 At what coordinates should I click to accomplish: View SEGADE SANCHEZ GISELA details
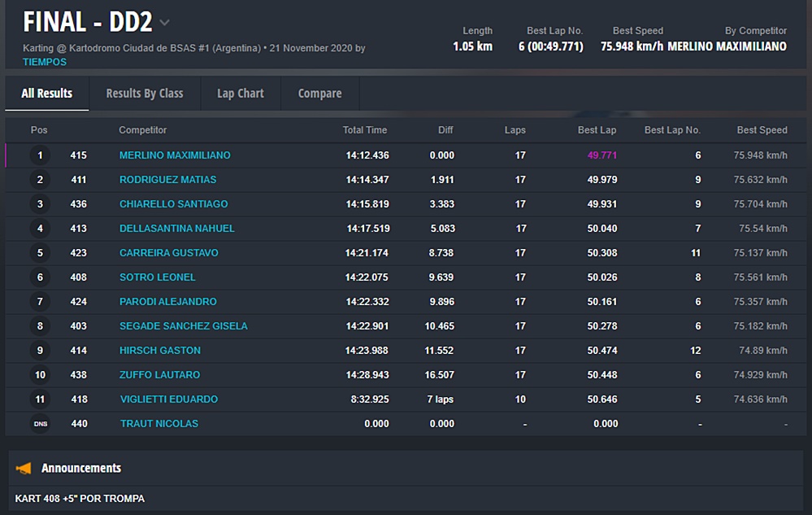pos(183,326)
